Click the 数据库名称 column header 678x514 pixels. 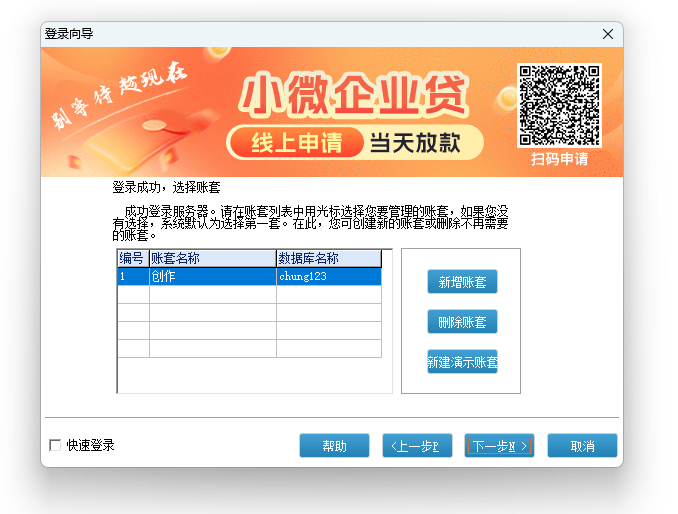[328, 259]
